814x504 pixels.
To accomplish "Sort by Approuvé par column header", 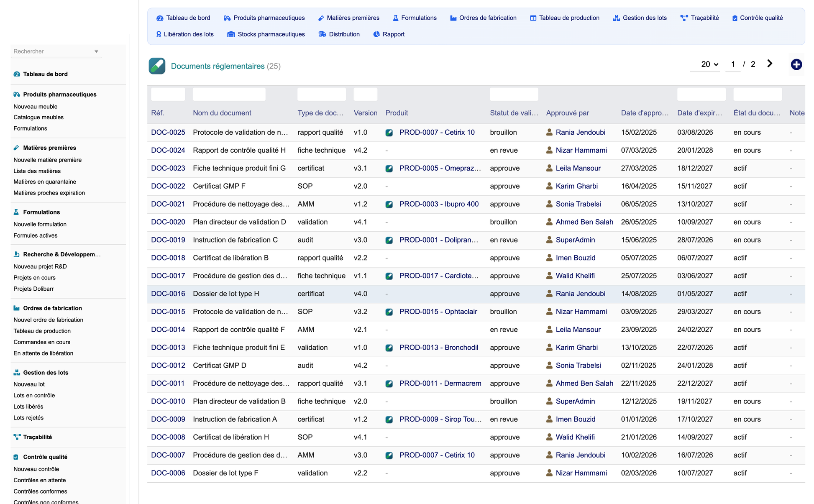I will click(x=568, y=113).
